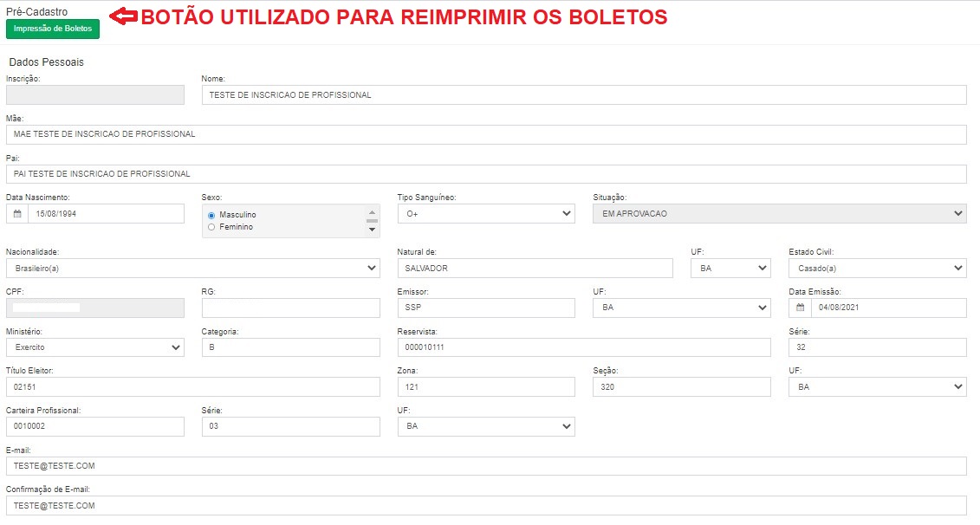Open the UF dropdown next to Emissor
Screen dimensions: 980x525
[x=682, y=308]
